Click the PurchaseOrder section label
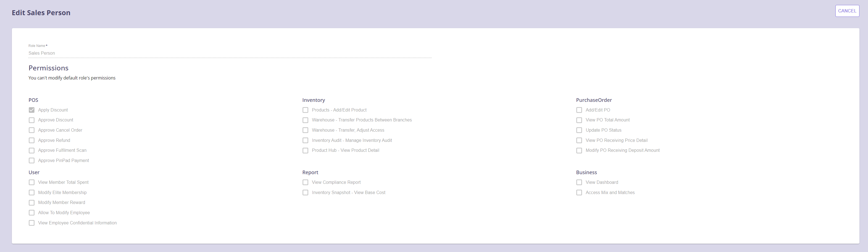The width and height of the screenshot is (868, 252). (x=594, y=100)
